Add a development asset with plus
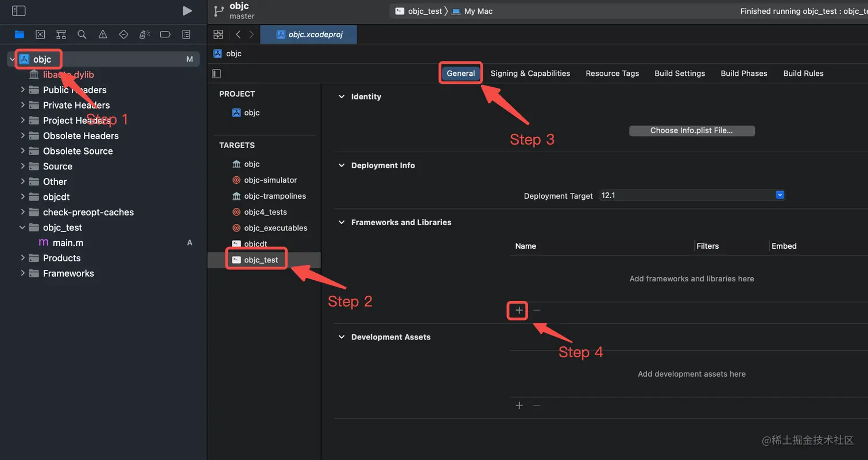This screenshot has height=460, width=868. (519, 405)
